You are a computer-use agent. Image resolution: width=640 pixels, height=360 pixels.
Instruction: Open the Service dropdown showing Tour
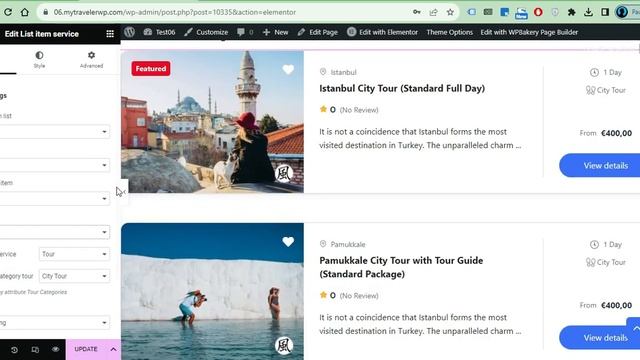(x=74, y=254)
